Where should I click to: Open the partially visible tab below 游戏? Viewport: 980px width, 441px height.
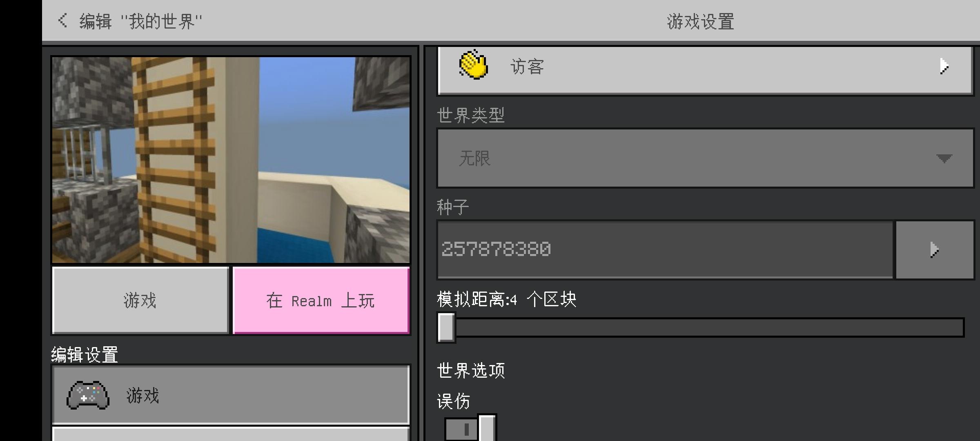pyautogui.click(x=231, y=434)
